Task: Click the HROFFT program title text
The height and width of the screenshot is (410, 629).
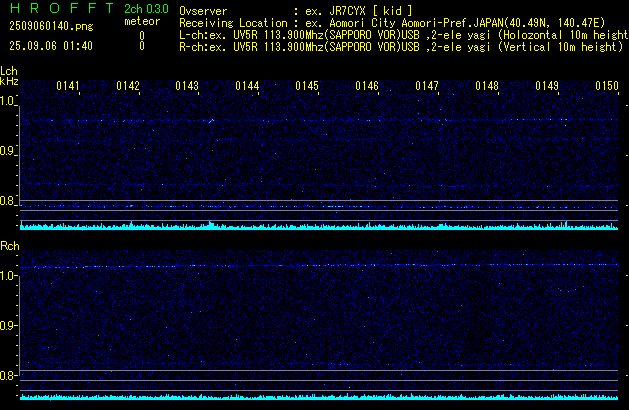Action: [x=62, y=8]
